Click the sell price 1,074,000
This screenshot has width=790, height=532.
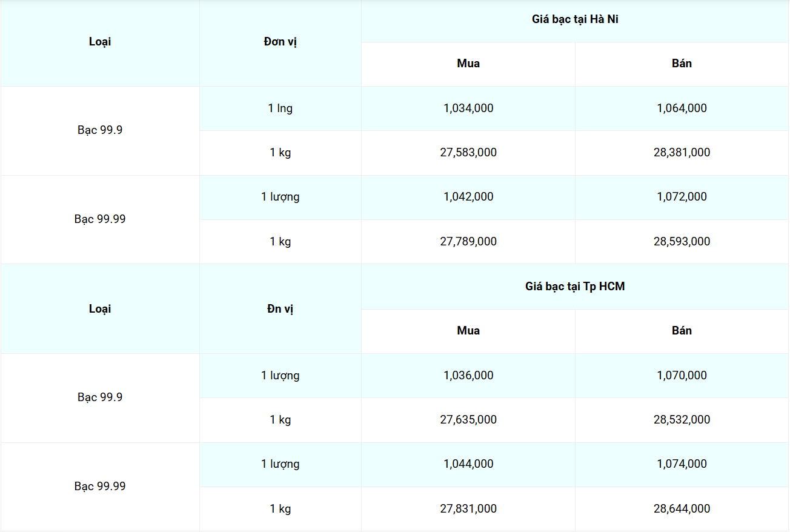682,464
